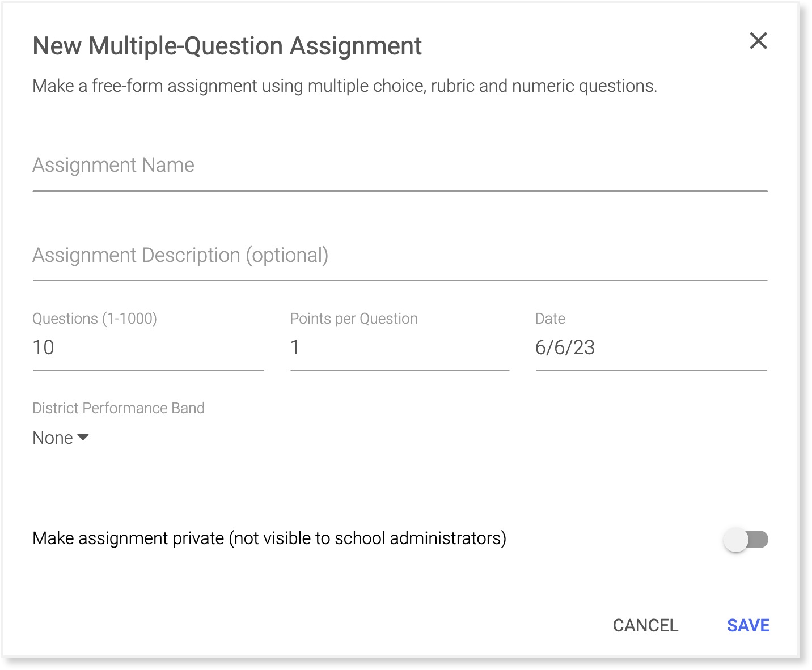
Task: Click the dropdown arrow next to None
Action: coord(83,438)
